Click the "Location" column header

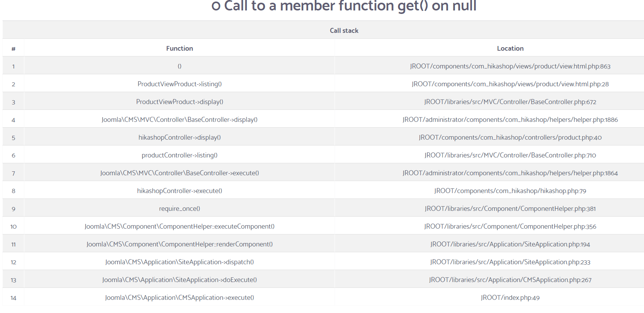click(x=510, y=48)
